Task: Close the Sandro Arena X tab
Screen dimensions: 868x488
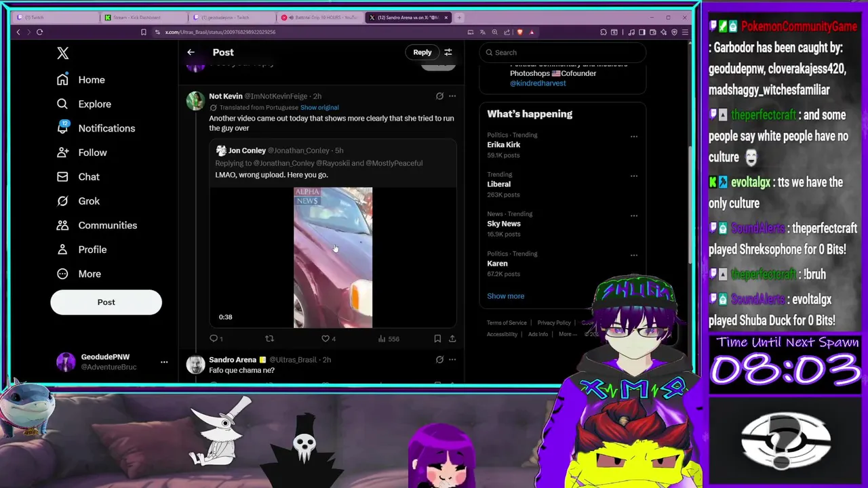Action: (446, 18)
